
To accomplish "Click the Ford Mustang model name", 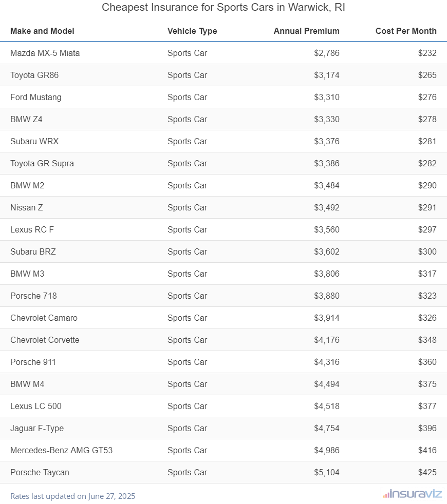I will [x=35, y=97].
